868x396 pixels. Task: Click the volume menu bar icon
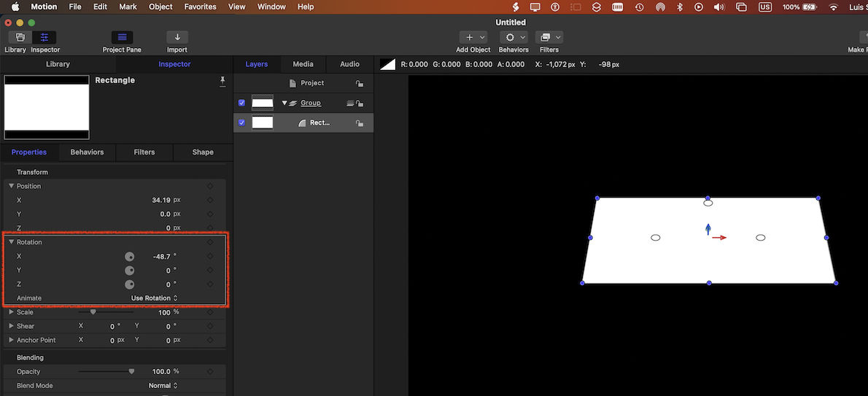(719, 7)
